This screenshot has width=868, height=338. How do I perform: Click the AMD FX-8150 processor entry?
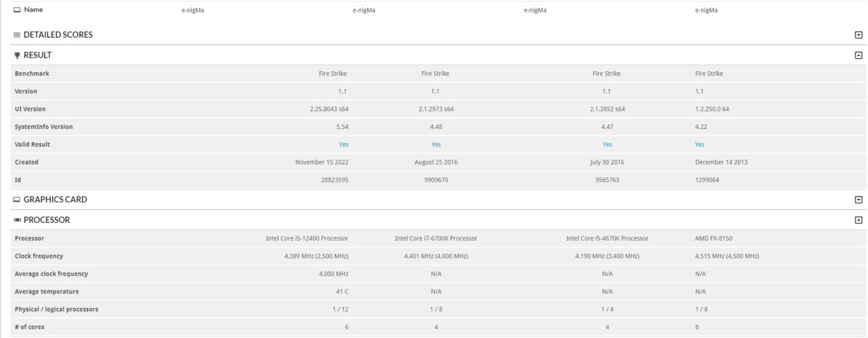pos(713,238)
